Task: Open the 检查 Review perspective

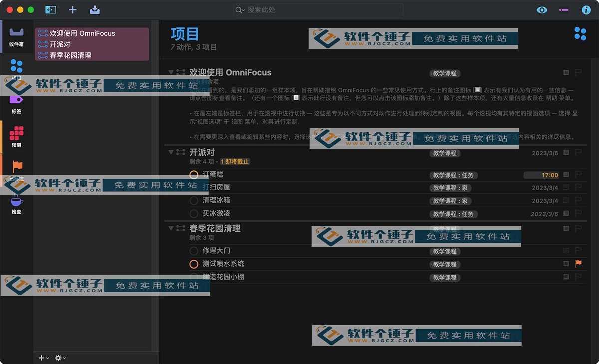Action: pos(17,204)
